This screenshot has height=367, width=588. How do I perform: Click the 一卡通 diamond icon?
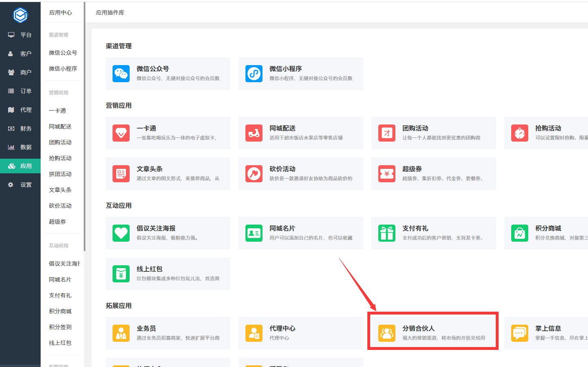pos(121,133)
